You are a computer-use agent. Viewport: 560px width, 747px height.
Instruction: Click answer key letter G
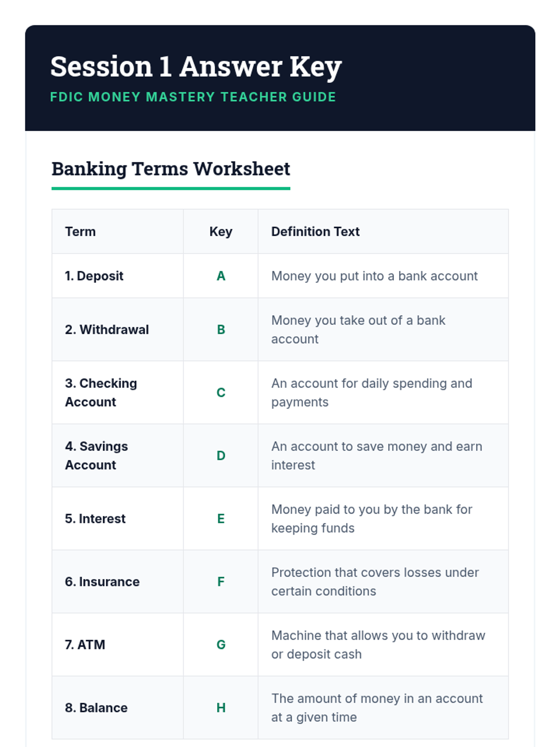tap(221, 645)
